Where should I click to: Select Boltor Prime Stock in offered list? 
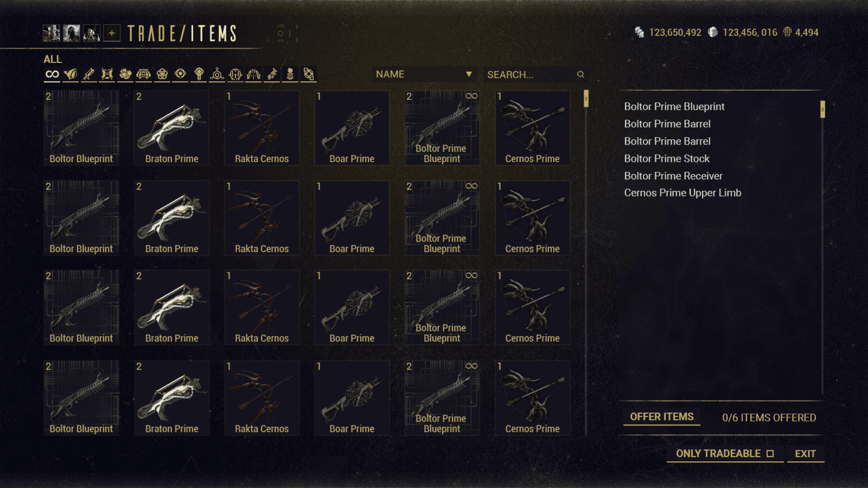coord(667,158)
